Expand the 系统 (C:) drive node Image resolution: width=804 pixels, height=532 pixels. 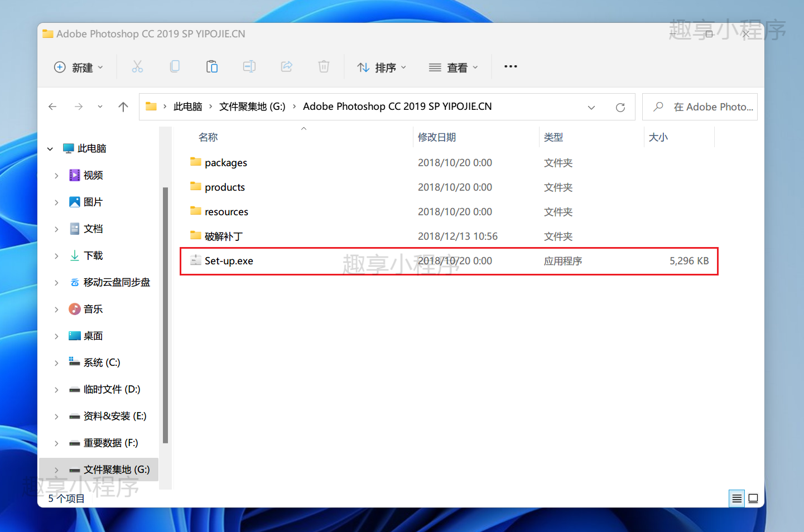56,363
